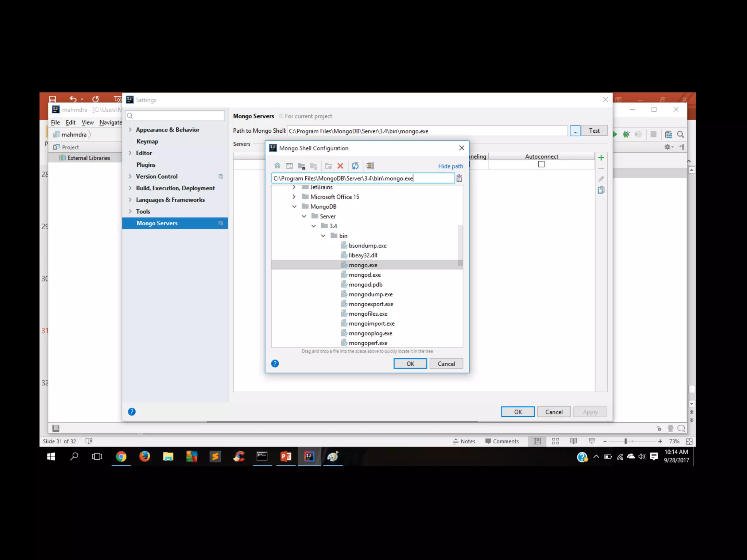The width and height of the screenshot is (747, 560).
Task: Toggle the Autoconnect checkbox
Action: click(541, 164)
